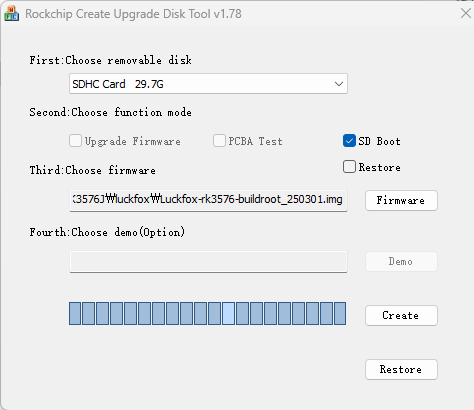Click the last block of the progress bar

click(340, 313)
